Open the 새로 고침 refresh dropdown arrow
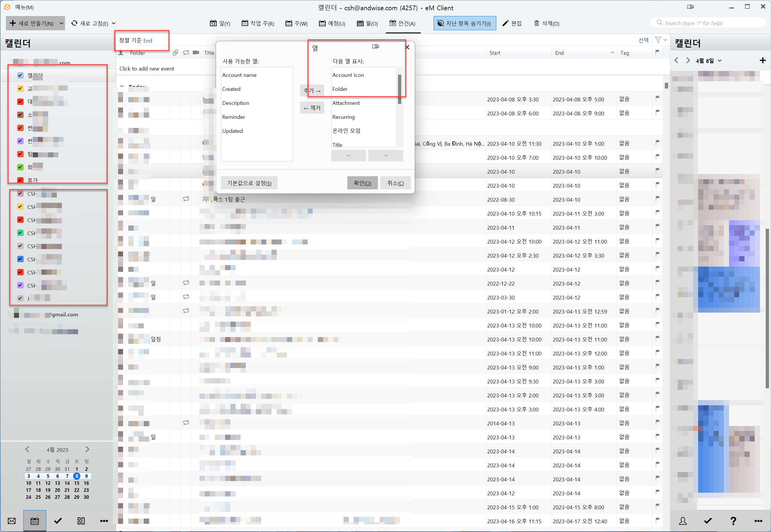 point(114,23)
